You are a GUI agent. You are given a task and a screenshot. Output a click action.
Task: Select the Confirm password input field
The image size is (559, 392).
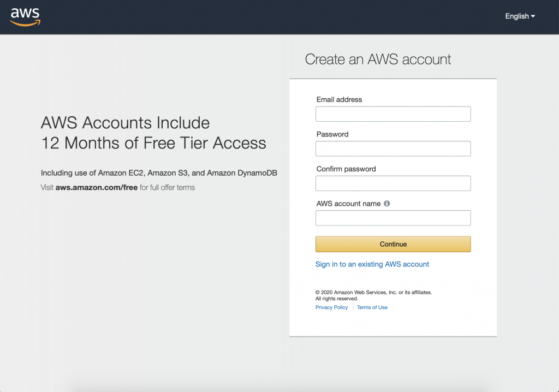[x=393, y=183]
